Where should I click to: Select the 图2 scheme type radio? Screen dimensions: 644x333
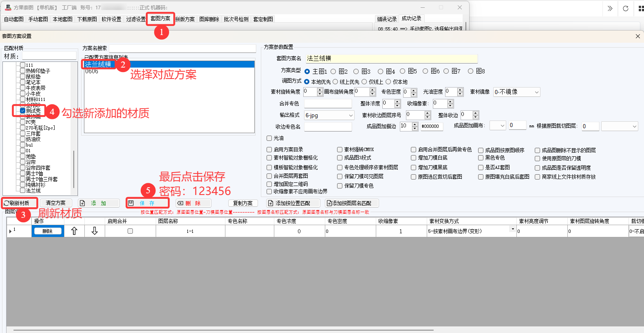click(333, 71)
